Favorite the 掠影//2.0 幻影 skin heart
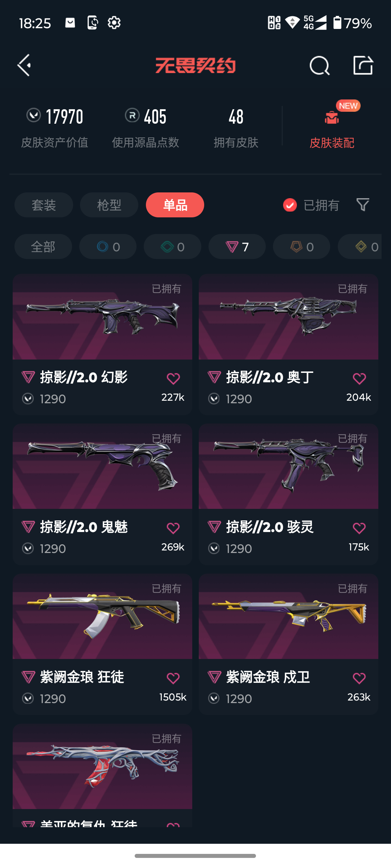391x868 pixels. pos(173,379)
